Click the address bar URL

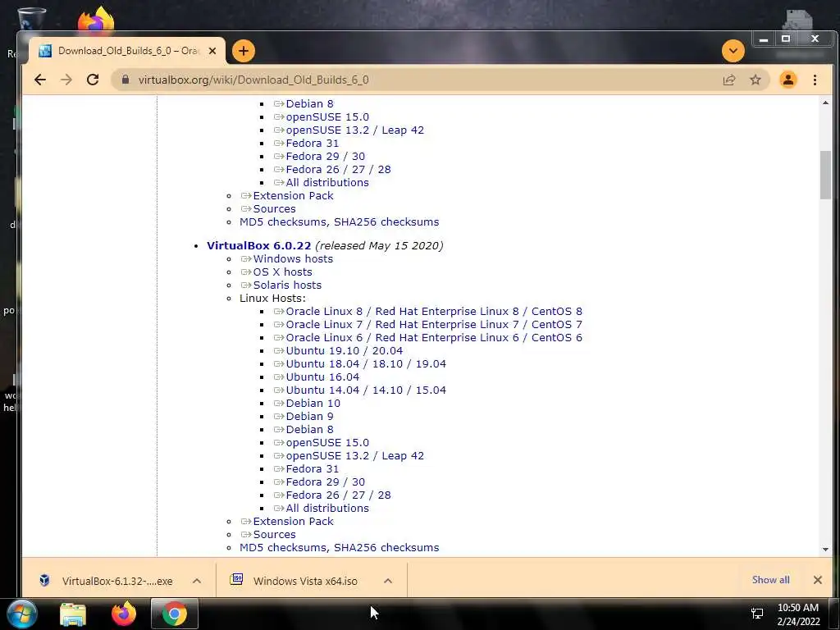(253, 80)
